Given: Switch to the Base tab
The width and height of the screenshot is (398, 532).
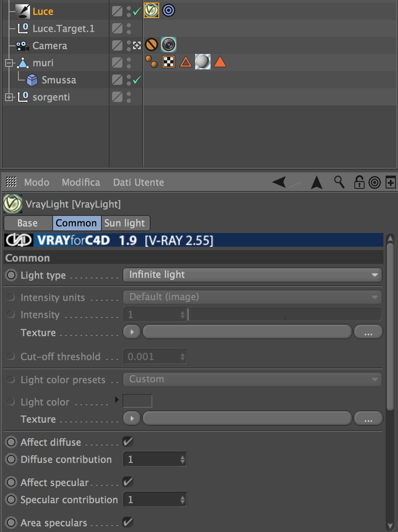Looking at the screenshot, I should tap(28, 223).
